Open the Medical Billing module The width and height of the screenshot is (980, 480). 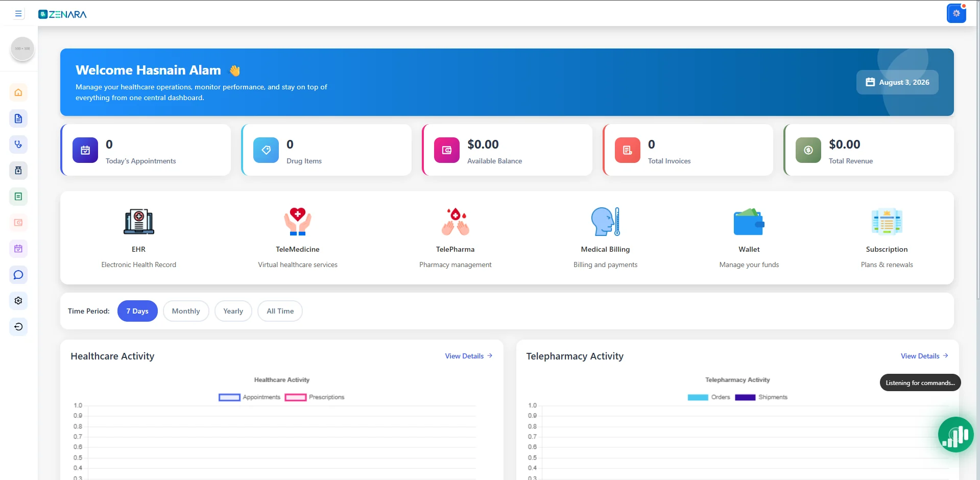click(x=605, y=237)
